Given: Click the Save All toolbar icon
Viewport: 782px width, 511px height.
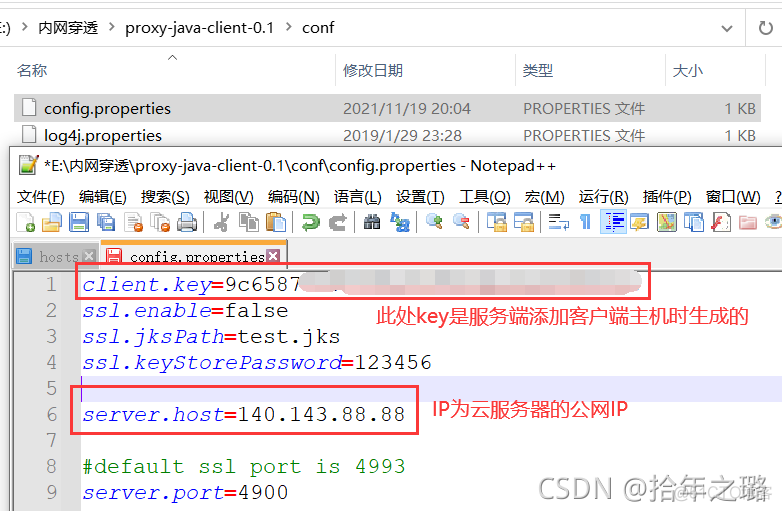Looking at the screenshot, I should click(x=106, y=222).
